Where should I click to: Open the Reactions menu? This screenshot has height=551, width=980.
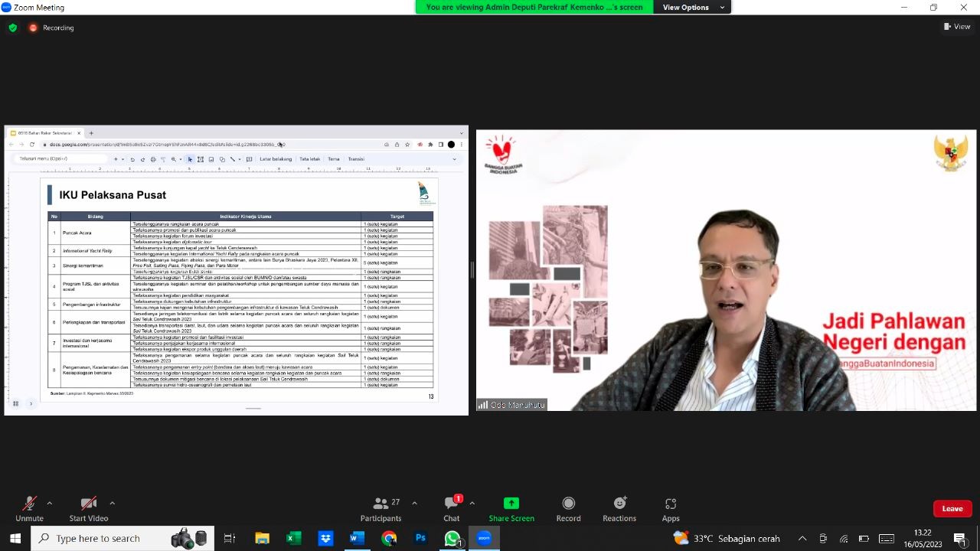coord(619,508)
